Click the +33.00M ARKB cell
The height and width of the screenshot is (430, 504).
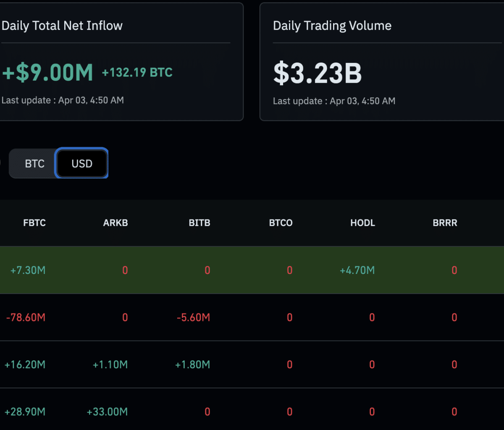point(107,412)
